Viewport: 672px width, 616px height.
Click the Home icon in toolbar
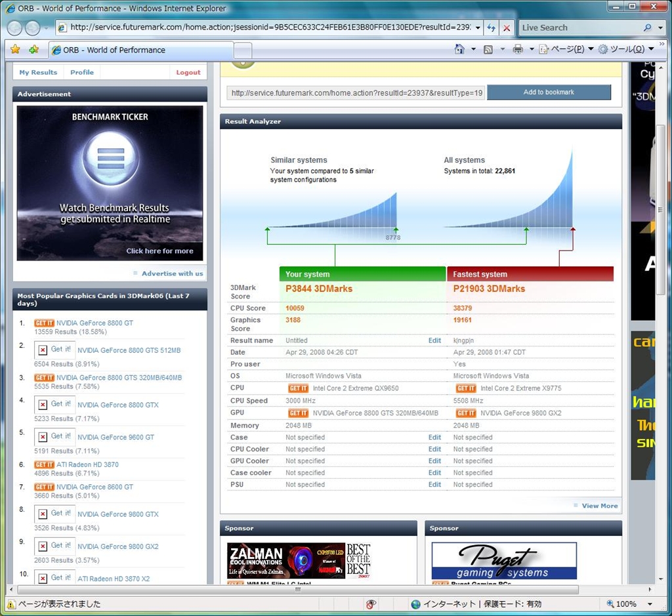459,49
